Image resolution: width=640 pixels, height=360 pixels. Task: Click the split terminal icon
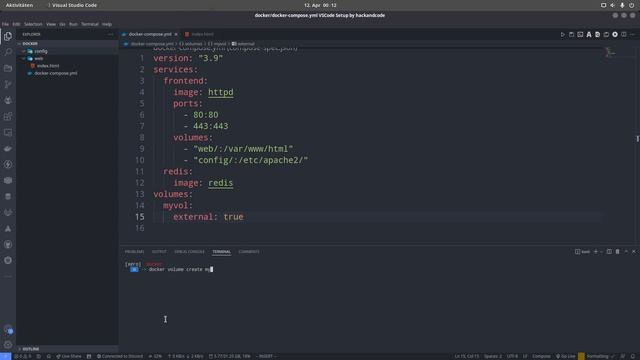[609, 252]
